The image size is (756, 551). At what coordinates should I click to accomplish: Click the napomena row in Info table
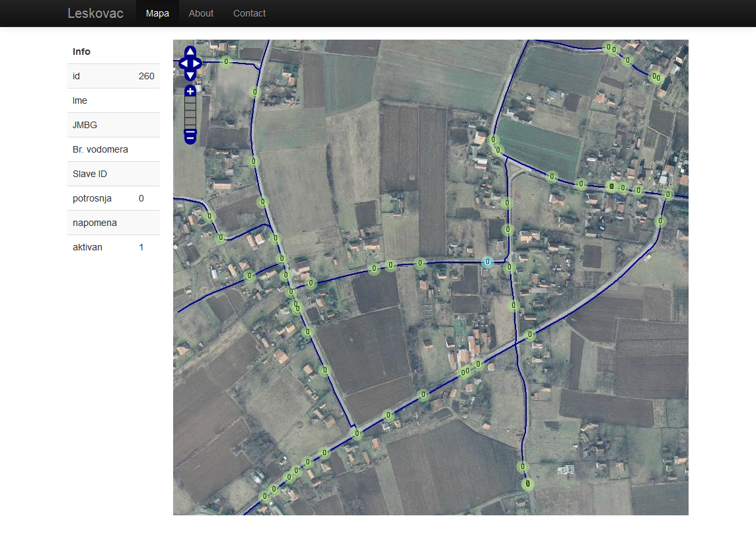[x=114, y=223]
